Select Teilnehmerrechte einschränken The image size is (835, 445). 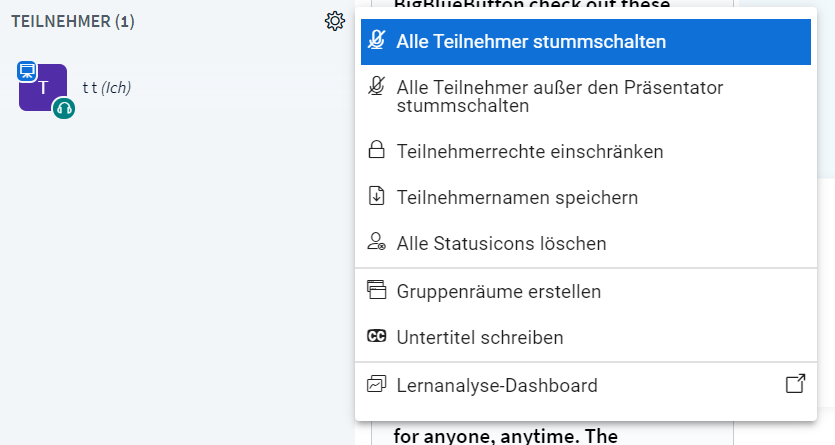pos(586,152)
